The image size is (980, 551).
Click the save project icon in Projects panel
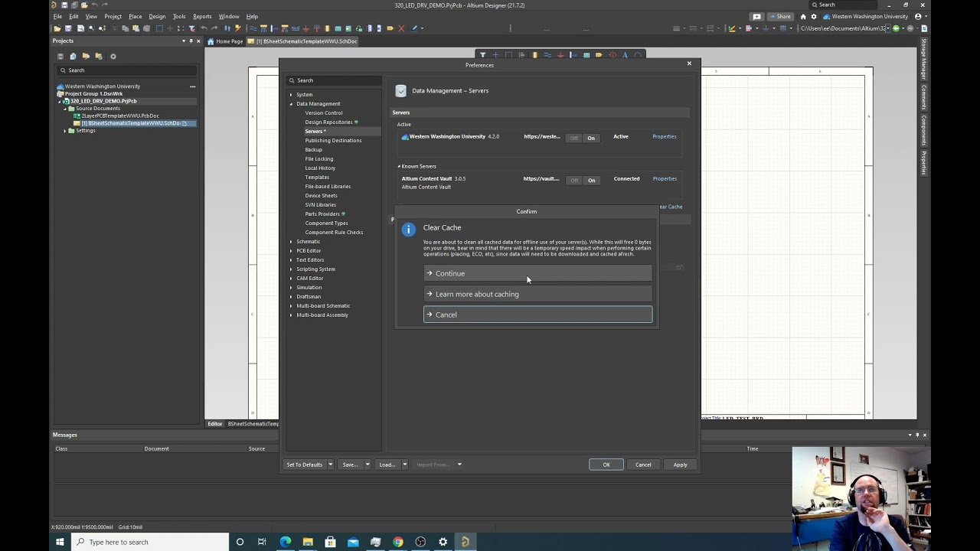pos(60,56)
